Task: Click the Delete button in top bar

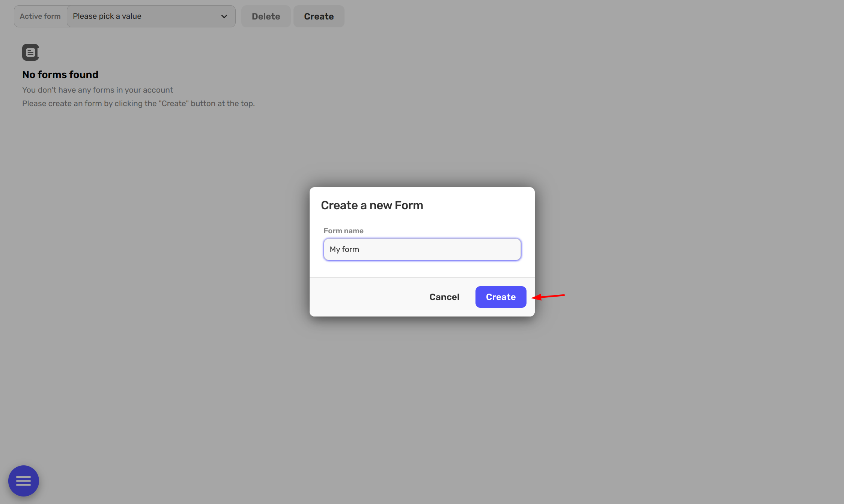Action: 266,16
